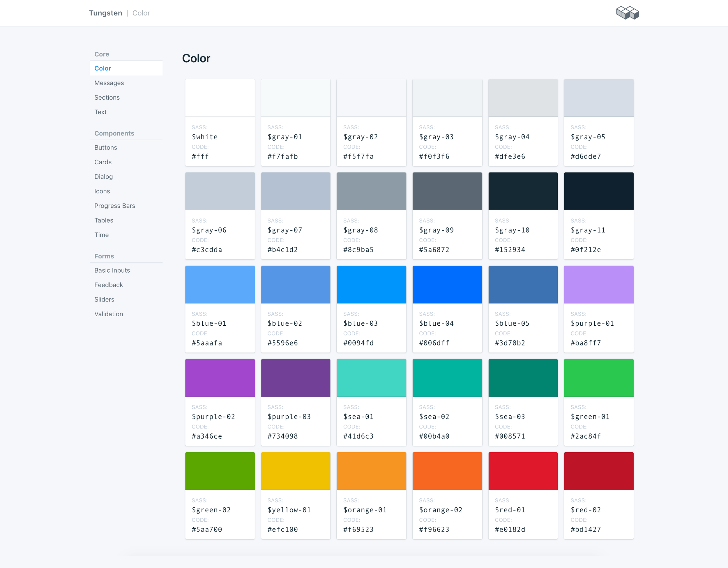728x568 pixels.
Task: Click the $green-02 swatch
Action: (x=220, y=471)
